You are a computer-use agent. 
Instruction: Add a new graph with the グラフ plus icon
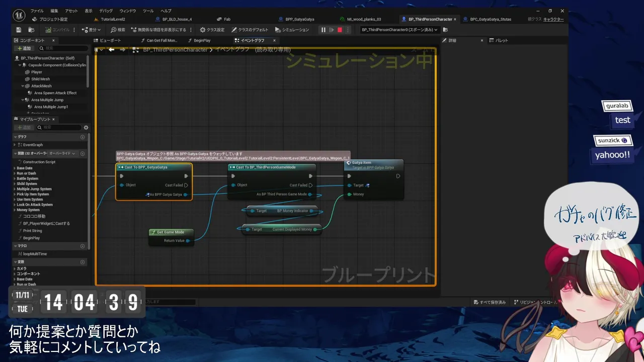tap(83, 137)
